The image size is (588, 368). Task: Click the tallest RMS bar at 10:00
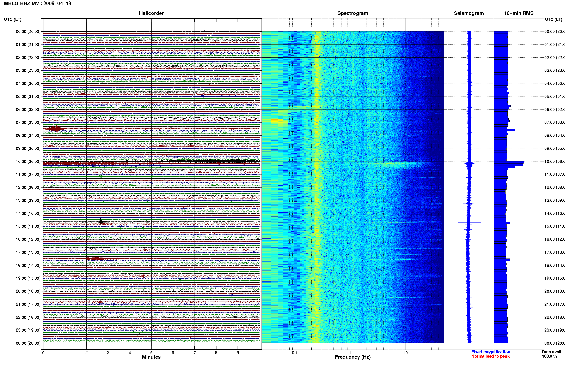click(509, 163)
